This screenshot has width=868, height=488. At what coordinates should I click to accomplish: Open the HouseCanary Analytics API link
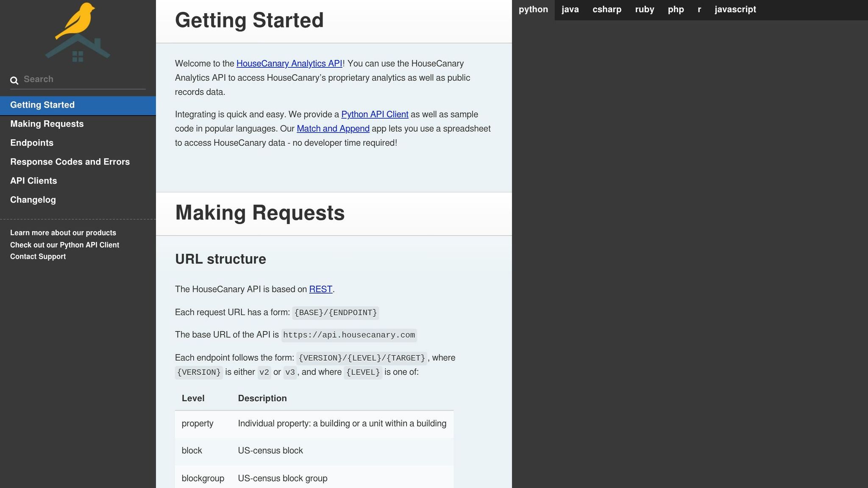289,64
